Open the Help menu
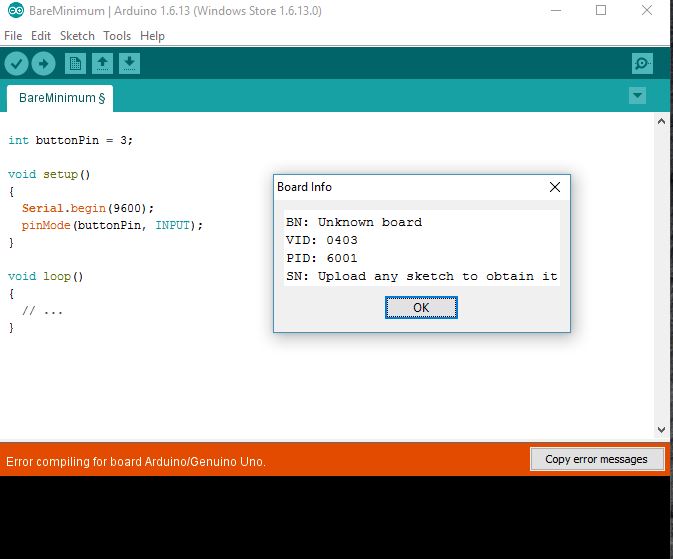 pyautogui.click(x=152, y=36)
